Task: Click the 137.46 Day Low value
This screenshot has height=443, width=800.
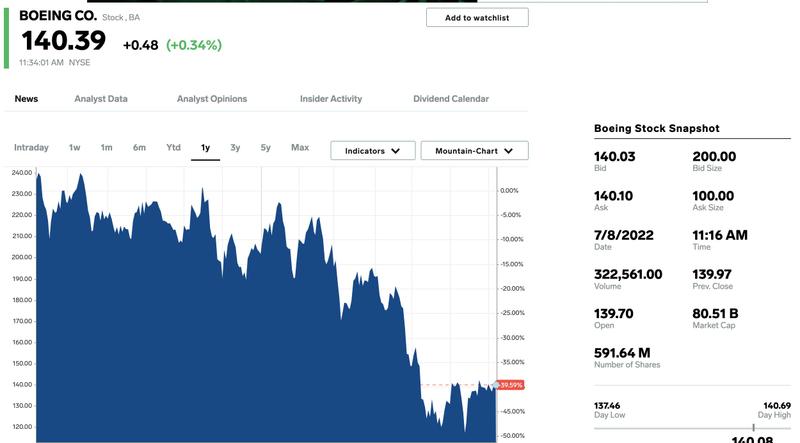Action: pos(607,406)
